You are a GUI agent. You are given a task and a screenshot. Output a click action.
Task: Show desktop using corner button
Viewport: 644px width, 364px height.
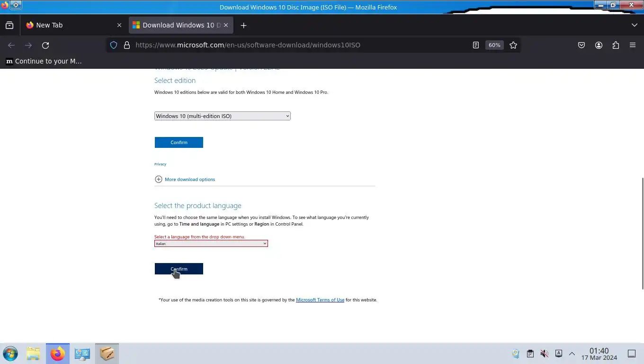(632, 354)
